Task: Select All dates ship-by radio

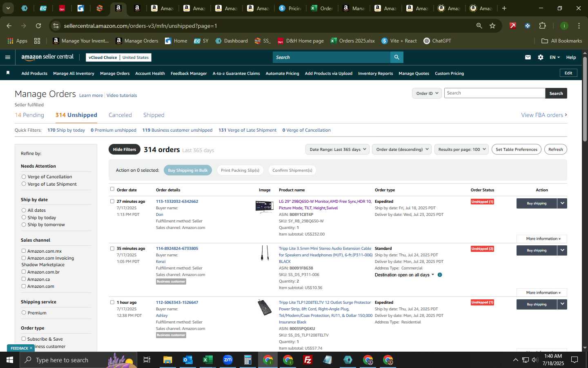Action: (x=24, y=210)
